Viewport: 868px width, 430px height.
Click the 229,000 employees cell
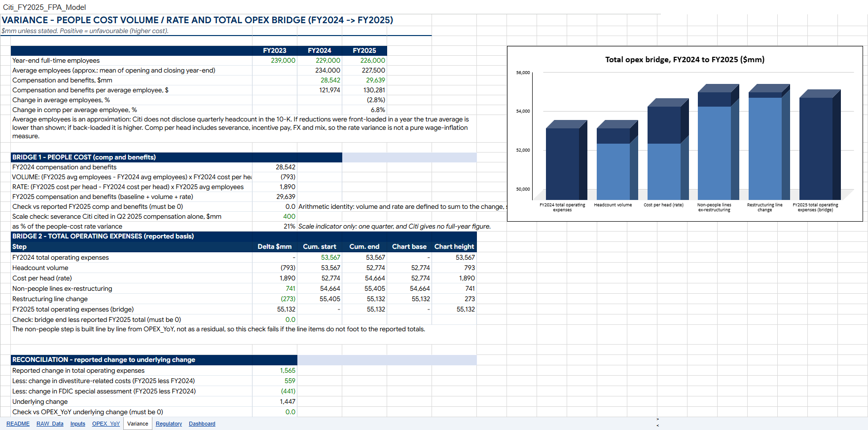point(328,60)
